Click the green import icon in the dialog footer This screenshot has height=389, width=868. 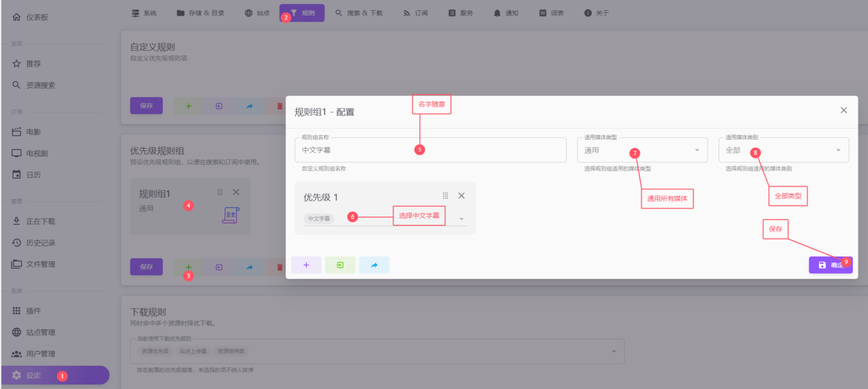click(x=340, y=265)
